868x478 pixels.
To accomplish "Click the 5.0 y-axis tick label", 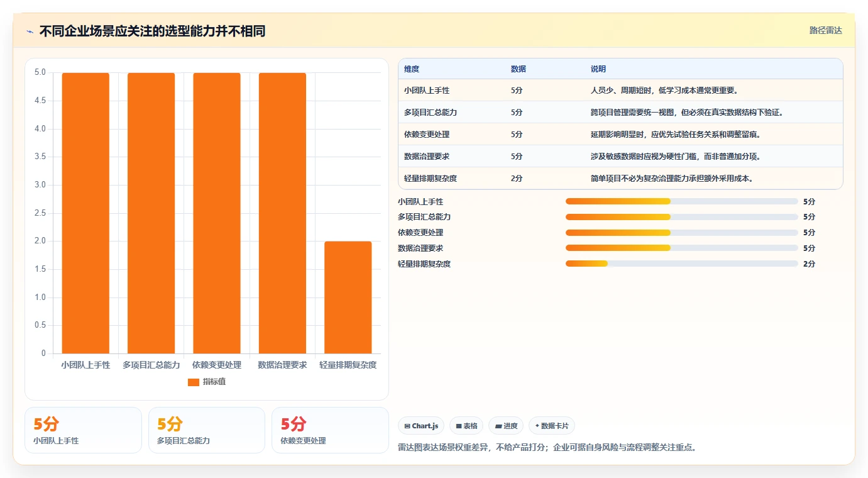I will (x=40, y=72).
